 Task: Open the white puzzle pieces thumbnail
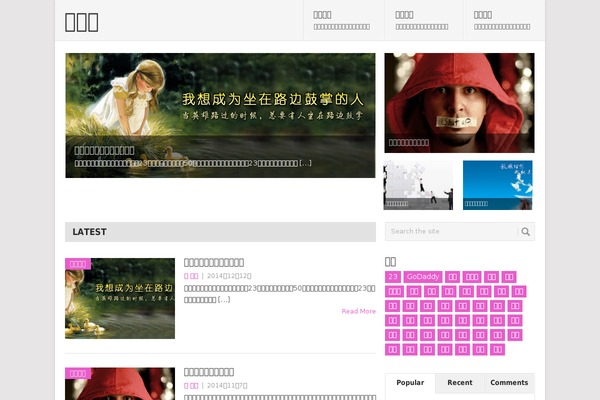pos(418,185)
